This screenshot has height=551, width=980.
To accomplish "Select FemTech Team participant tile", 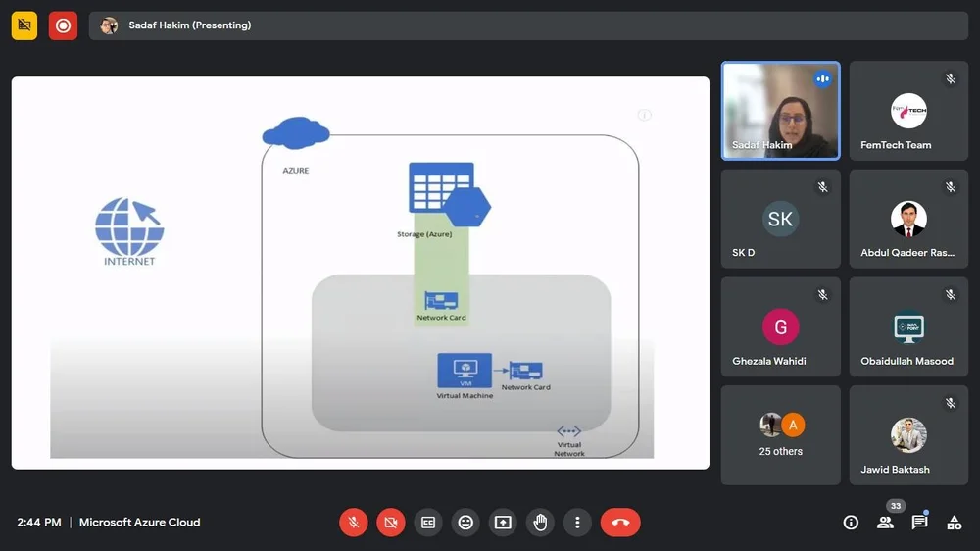I will point(908,111).
